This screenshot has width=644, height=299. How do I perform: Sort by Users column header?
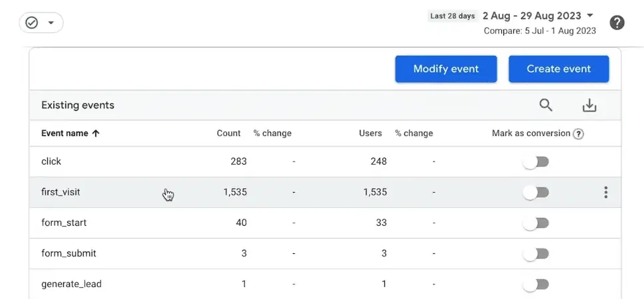[x=370, y=134]
